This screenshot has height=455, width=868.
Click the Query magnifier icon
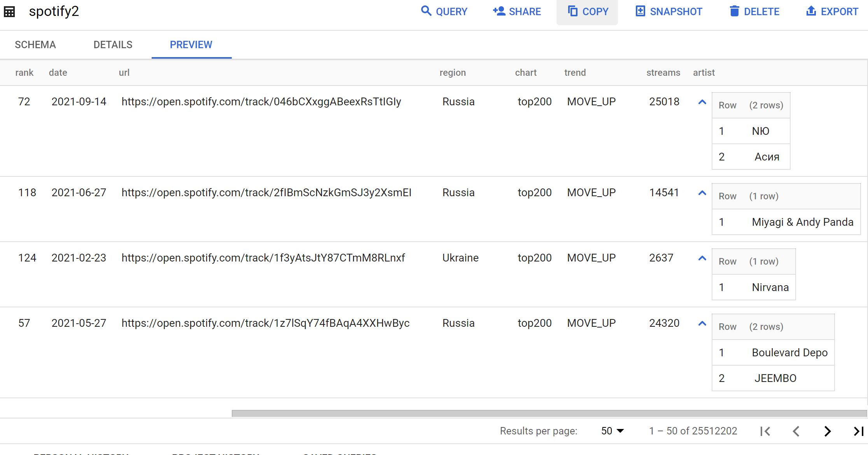426,11
